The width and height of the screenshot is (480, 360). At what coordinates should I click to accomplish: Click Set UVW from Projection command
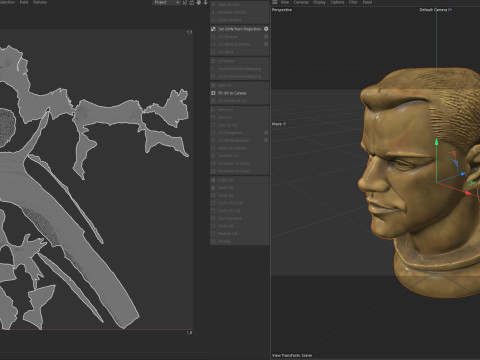click(240, 29)
